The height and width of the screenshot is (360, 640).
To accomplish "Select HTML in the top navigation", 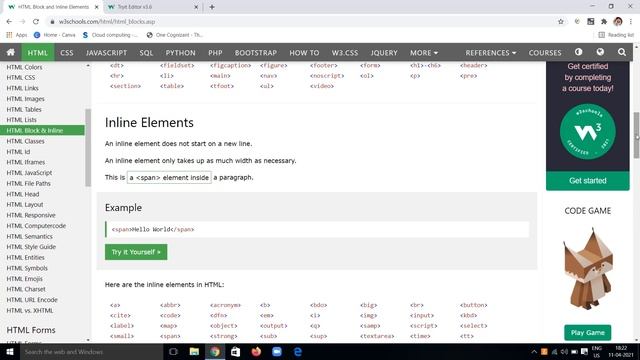I will [x=38, y=53].
